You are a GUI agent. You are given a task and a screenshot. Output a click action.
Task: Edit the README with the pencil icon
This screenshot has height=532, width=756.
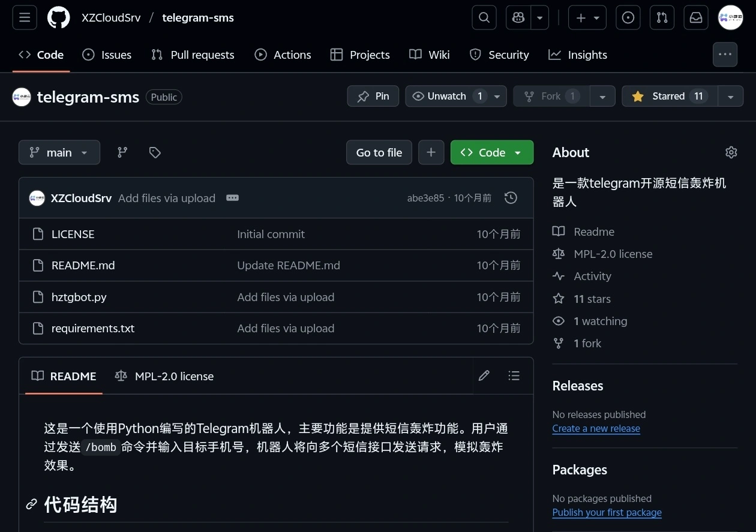click(484, 375)
